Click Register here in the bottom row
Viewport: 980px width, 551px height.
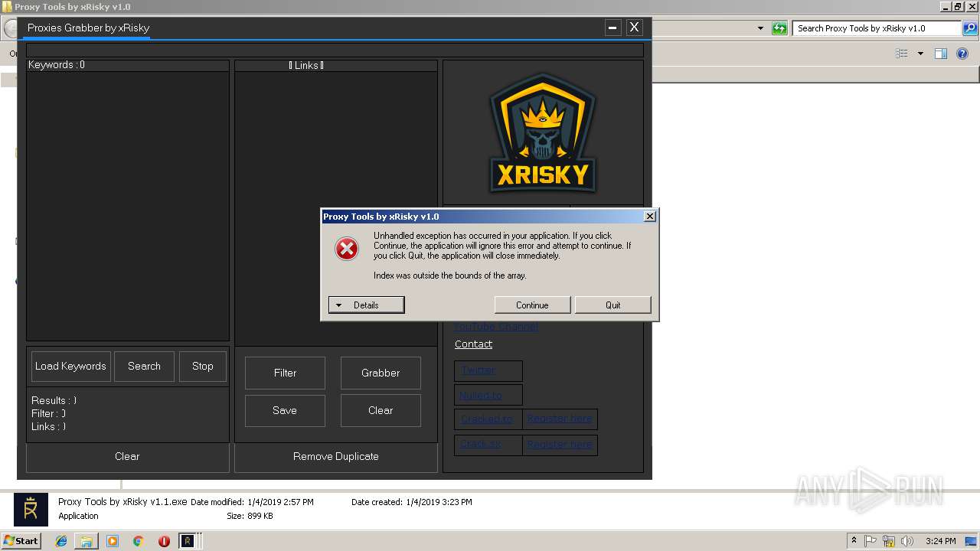(x=560, y=445)
